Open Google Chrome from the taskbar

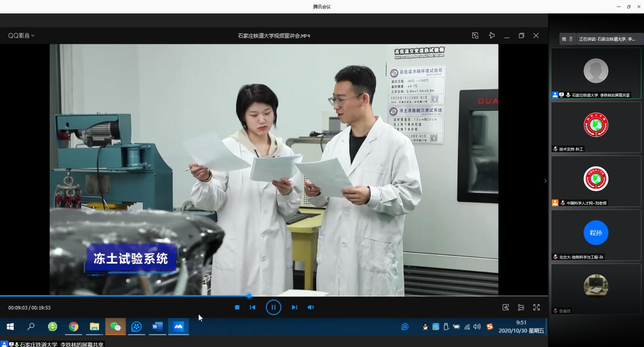pos(73,327)
